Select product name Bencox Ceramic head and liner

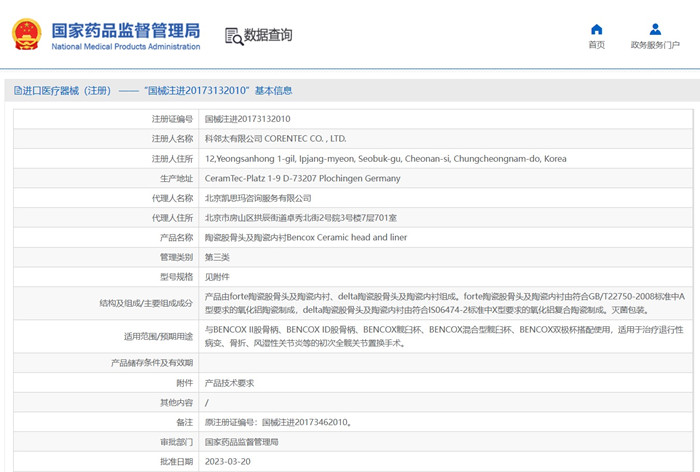[306, 238]
